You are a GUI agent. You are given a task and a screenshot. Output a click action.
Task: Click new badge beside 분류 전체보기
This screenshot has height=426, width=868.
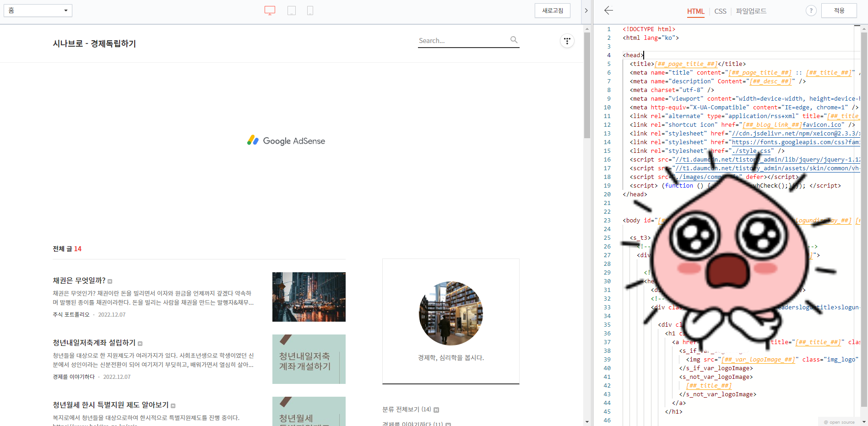pyautogui.click(x=436, y=410)
